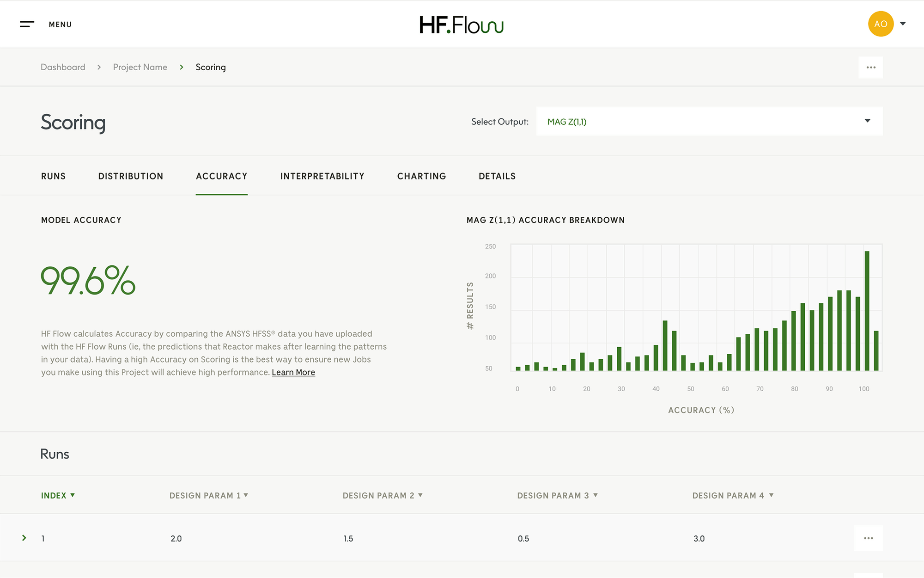
Task: Open the three-dots menu beside the breadcrumb
Action: (870, 68)
